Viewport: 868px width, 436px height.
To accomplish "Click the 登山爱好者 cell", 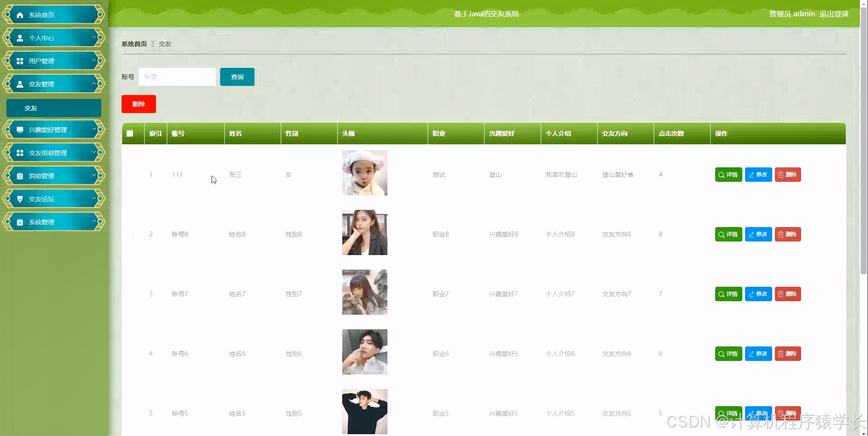I will 618,175.
